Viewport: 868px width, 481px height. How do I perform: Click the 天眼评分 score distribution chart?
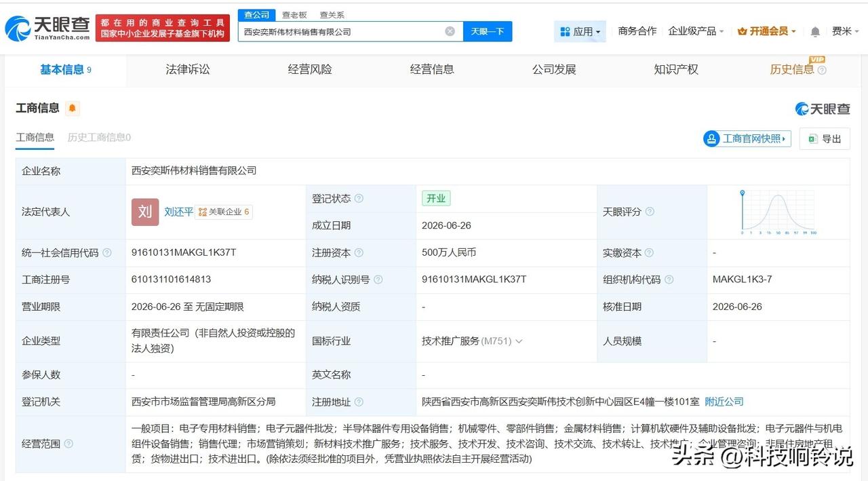click(778, 212)
